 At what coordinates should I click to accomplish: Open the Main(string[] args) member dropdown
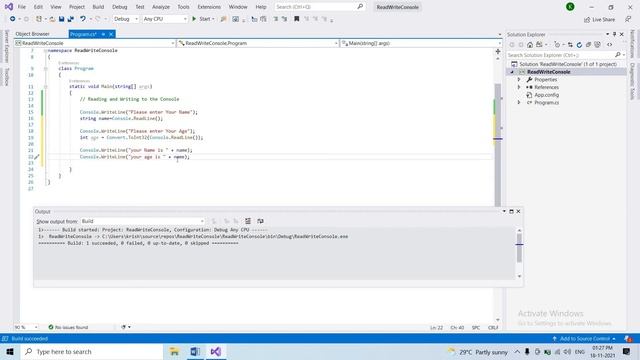[x=421, y=43]
